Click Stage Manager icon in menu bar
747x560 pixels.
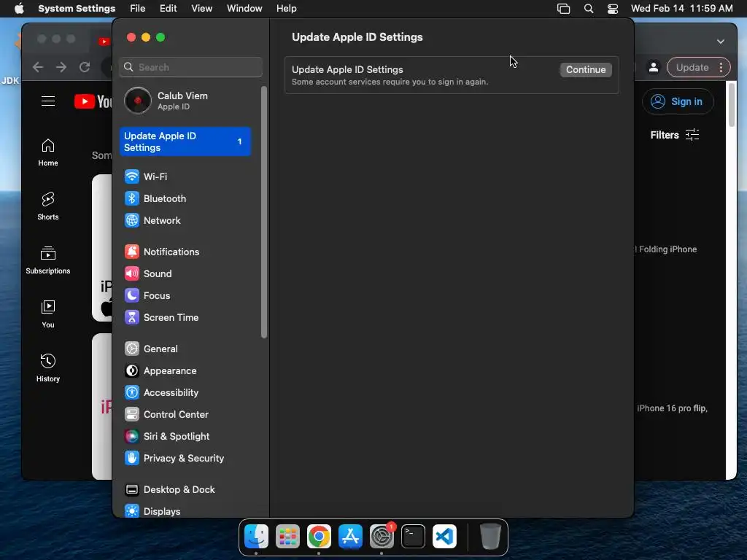[x=564, y=9]
